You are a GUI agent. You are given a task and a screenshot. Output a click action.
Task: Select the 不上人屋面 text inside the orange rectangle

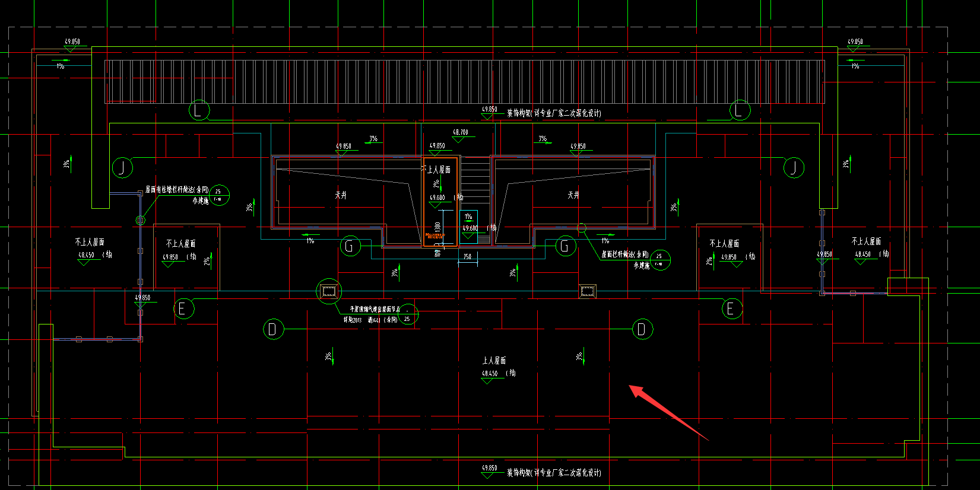coord(436,170)
